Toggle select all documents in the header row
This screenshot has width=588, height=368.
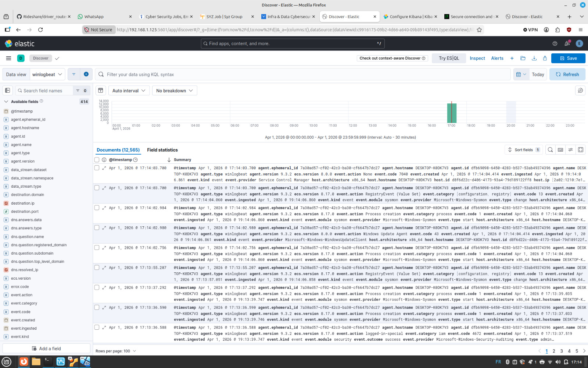[97, 159]
